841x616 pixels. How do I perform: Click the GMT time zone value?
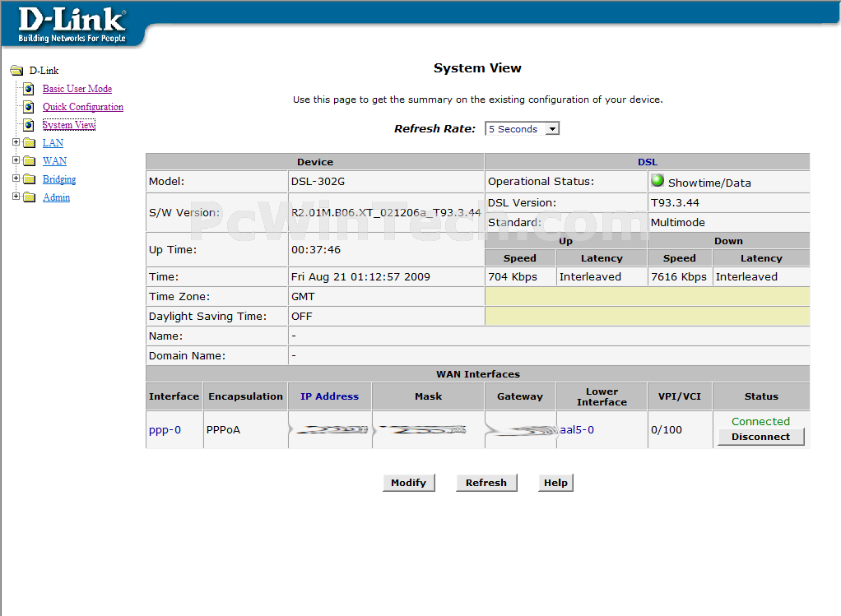coord(303,296)
